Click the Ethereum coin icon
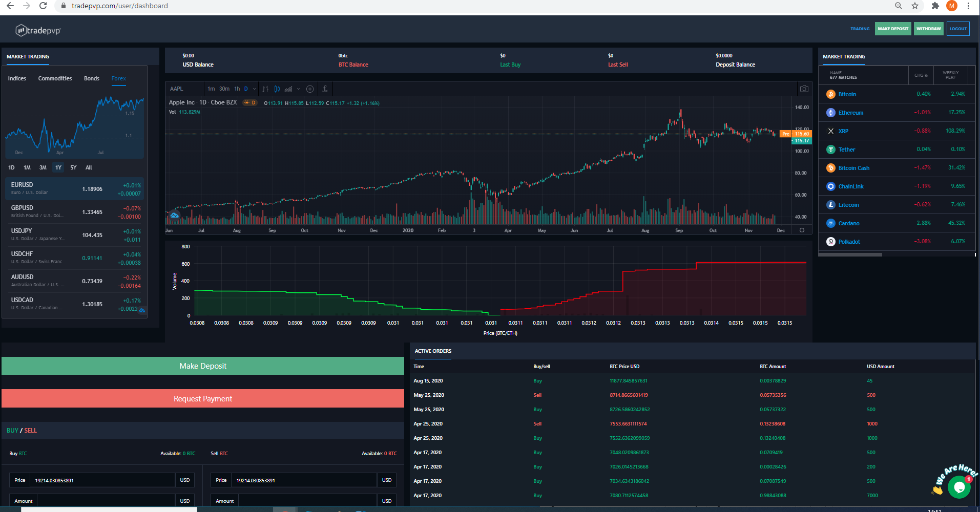The width and height of the screenshot is (980, 512). tap(831, 113)
